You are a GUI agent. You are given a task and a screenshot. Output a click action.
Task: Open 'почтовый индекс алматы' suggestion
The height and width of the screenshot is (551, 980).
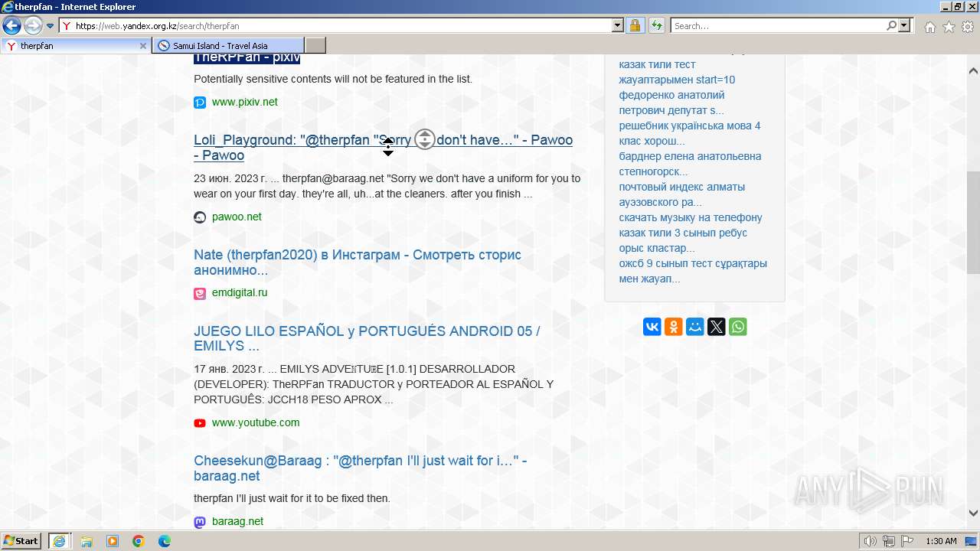click(681, 194)
